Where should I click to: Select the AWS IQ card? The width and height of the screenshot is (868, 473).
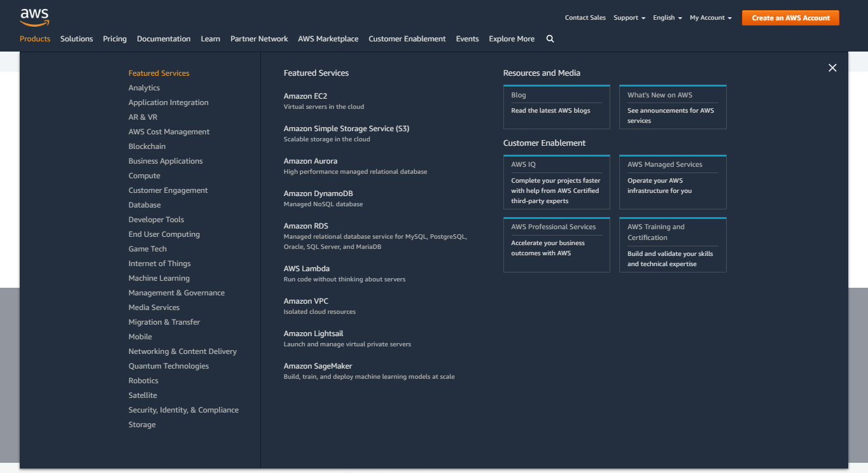[557, 182]
